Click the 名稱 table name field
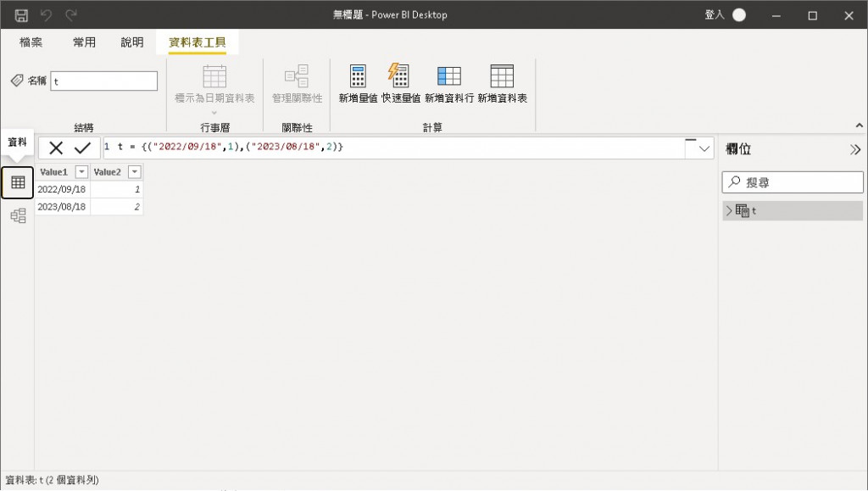 [x=104, y=81]
